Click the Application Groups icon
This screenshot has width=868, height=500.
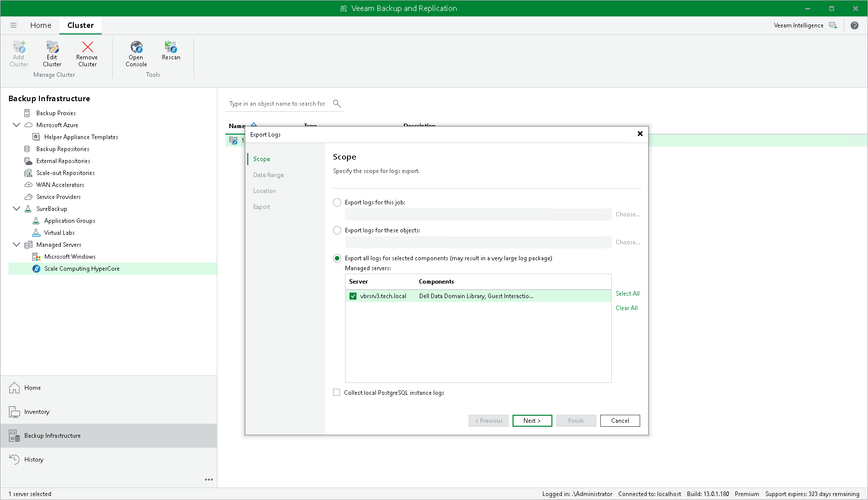pyautogui.click(x=36, y=221)
